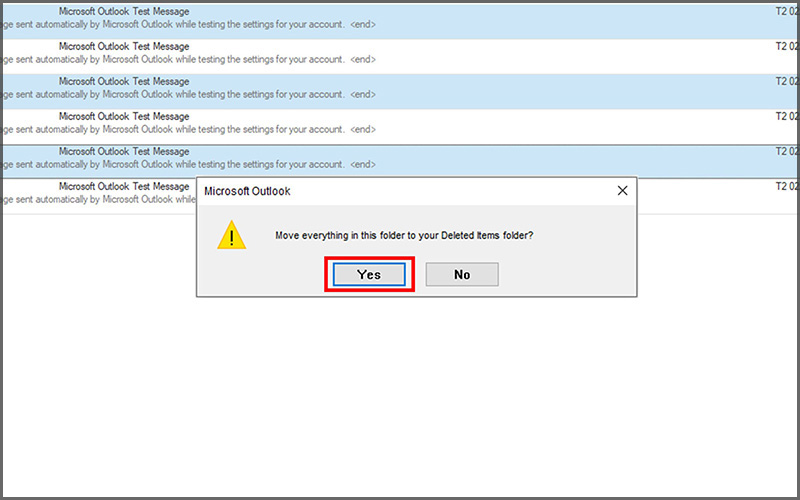The height and width of the screenshot is (500, 800).
Task: Select the second Microsoft Outlook Test Message from top
Action: (400, 56)
